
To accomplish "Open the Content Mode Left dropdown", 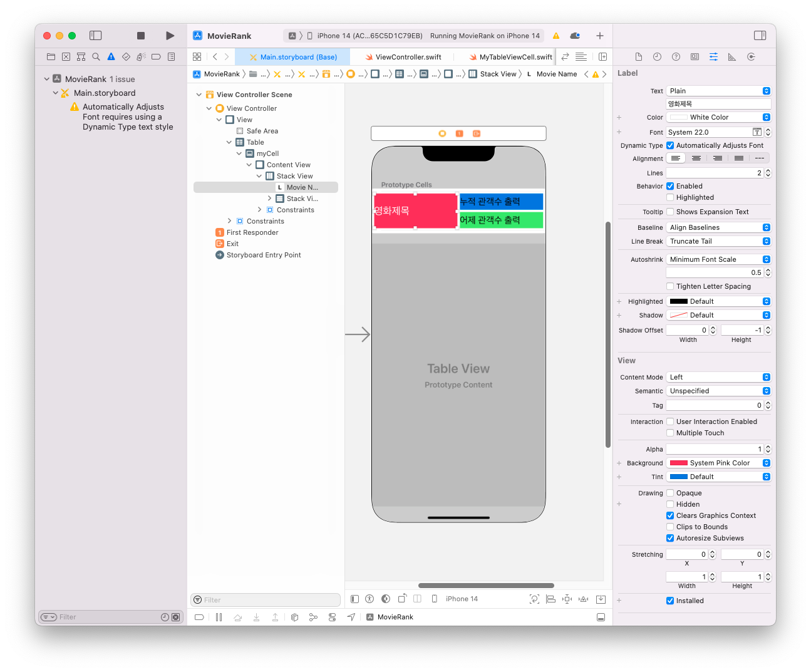I will pos(718,377).
